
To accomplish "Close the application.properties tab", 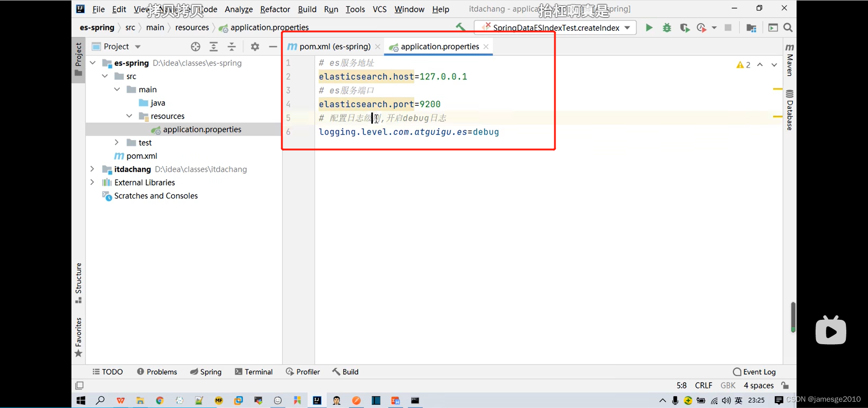I will pyautogui.click(x=486, y=47).
